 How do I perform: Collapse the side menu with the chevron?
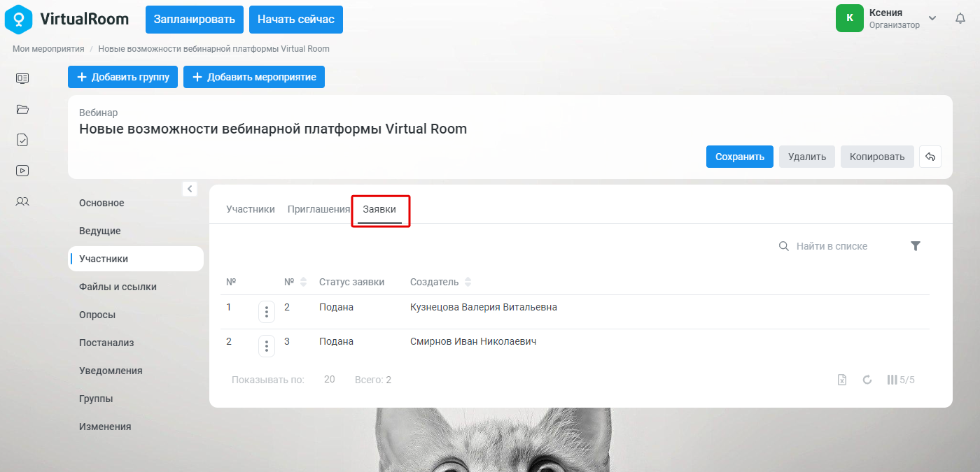coord(190,189)
